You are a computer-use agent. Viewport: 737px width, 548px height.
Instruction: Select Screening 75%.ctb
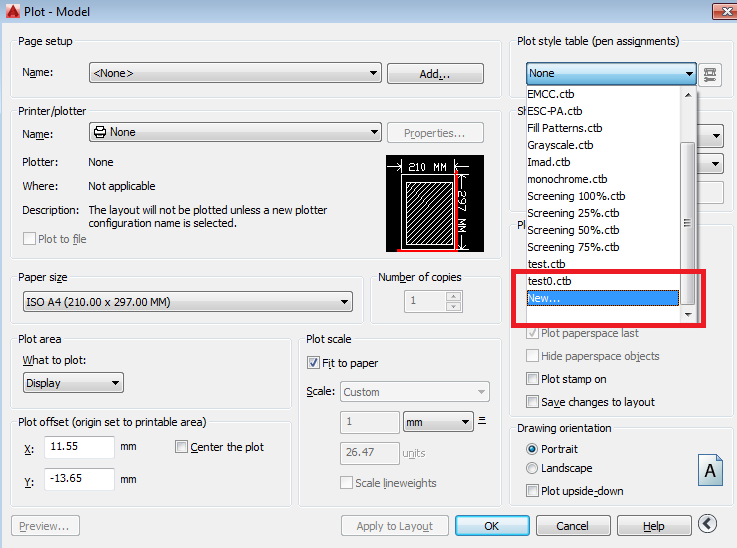pyautogui.click(x=604, y=247)
